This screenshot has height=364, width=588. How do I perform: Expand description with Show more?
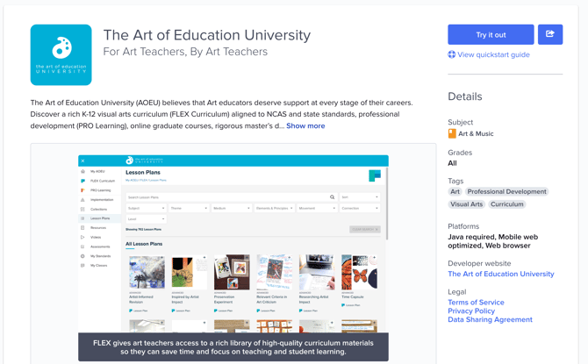tap(305, 125)
